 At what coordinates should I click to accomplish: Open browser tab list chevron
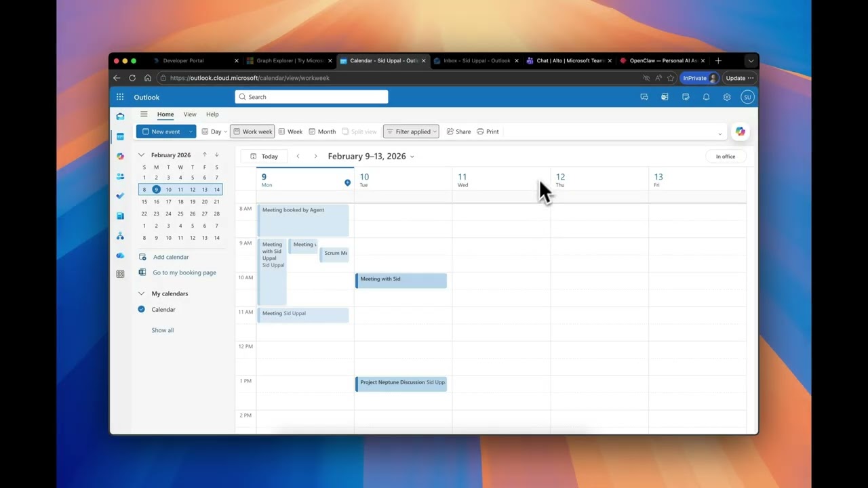coord(750,60)
